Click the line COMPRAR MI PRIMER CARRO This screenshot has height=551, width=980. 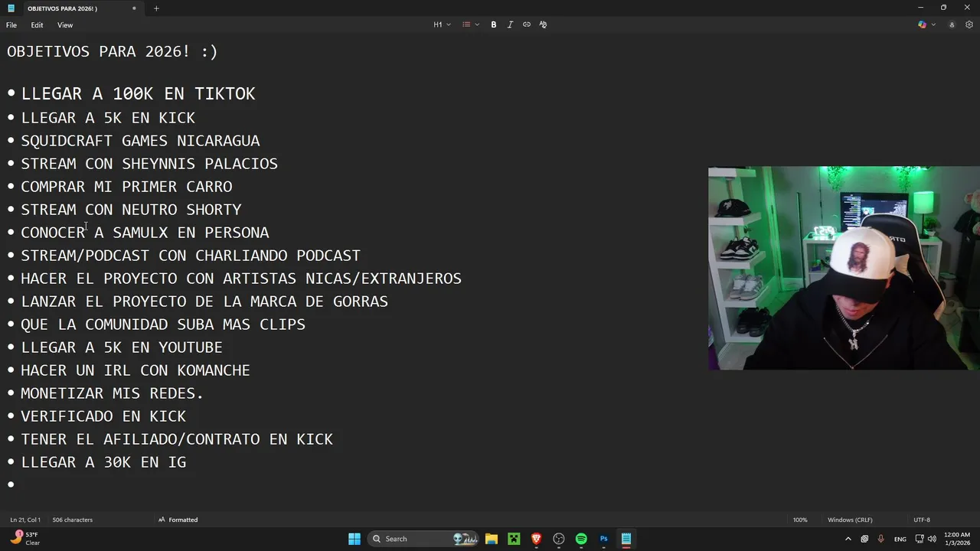126,186
